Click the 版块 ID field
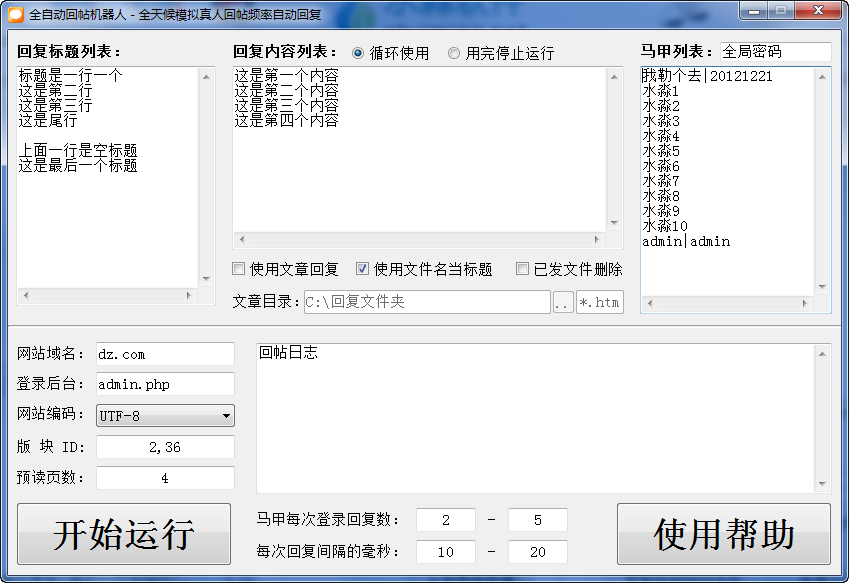The width and height of the screenshot is (849, 583). coord(165,447)
